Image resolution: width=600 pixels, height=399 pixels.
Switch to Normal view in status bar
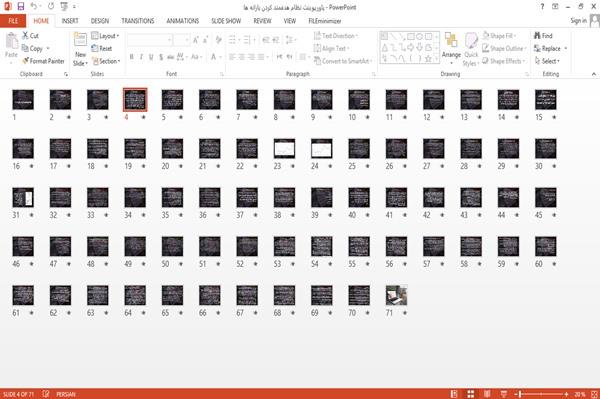454,394
